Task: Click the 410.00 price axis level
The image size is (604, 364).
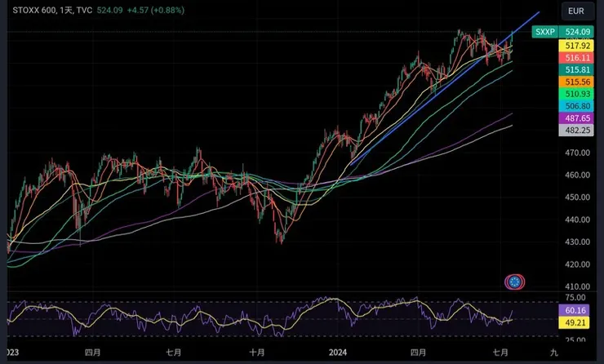Action: (x=577, y=286)
